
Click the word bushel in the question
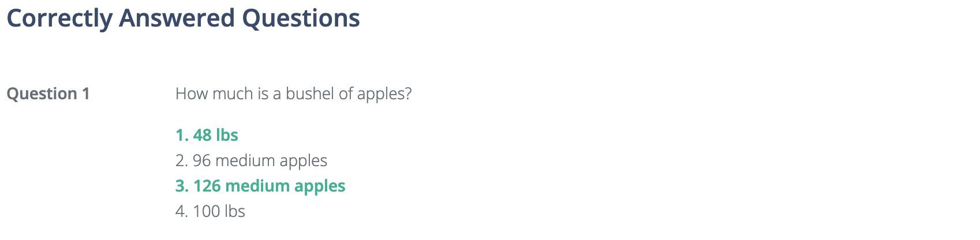click(309, 93)
